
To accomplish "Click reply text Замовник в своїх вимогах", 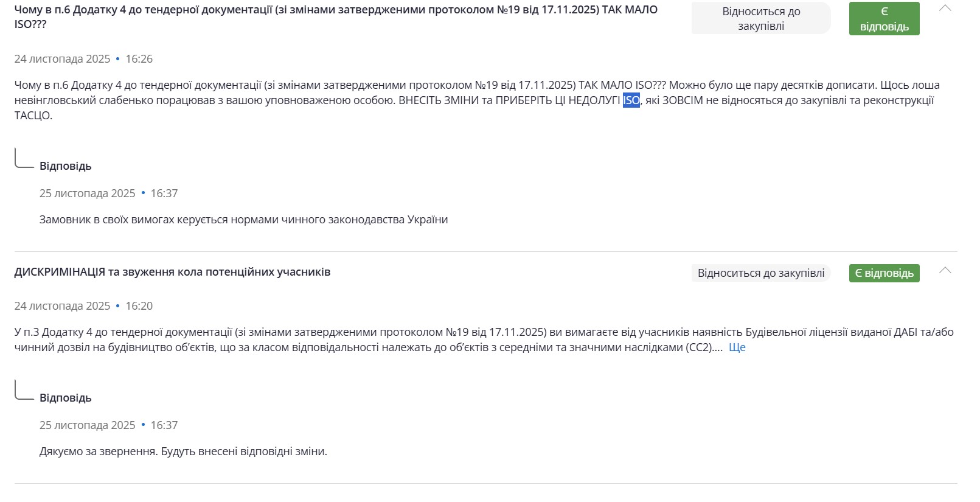I will tap(243, 220).
